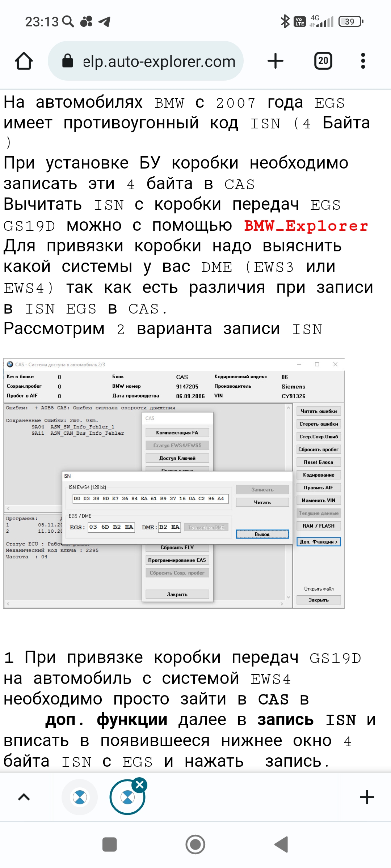The height and width of the screenshot is (868, 391).
Task: Open the browser three-dot overflow menu
Action: 363,61
